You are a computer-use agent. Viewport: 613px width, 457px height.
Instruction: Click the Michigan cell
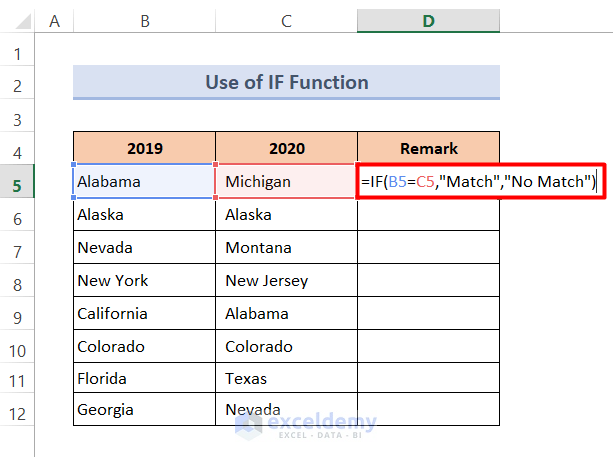(x=286, y=182)
